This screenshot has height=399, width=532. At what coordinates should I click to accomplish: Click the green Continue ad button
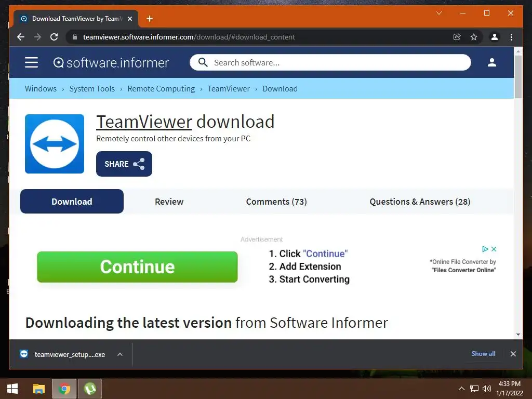point(137,267)
